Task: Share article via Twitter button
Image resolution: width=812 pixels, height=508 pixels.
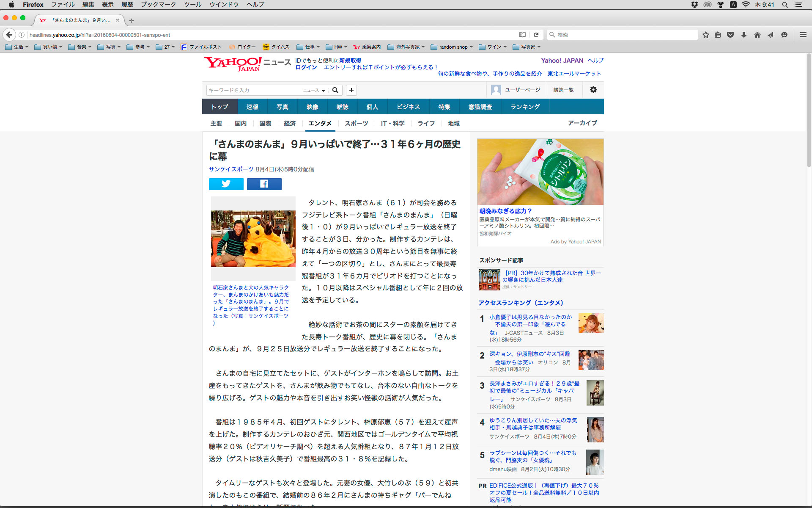Action: point(226,184)
